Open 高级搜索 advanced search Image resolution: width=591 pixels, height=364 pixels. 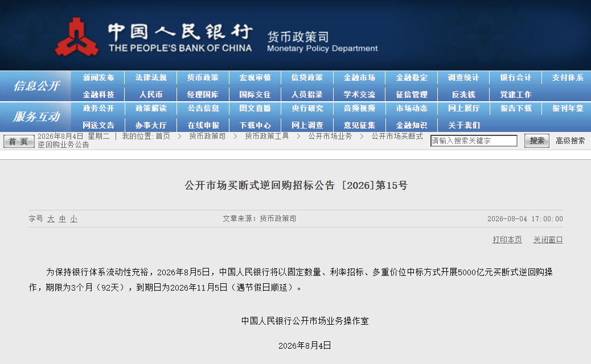click(x=570, y=141)
